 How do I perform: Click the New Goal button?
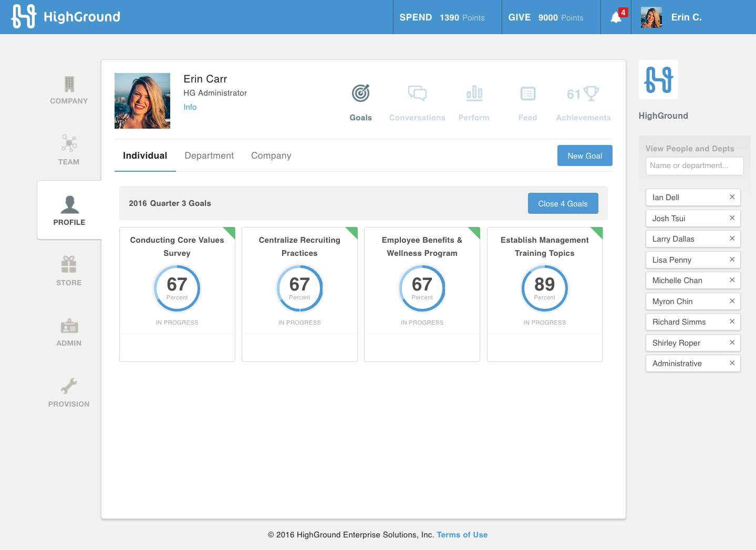[x=585, y=155]
